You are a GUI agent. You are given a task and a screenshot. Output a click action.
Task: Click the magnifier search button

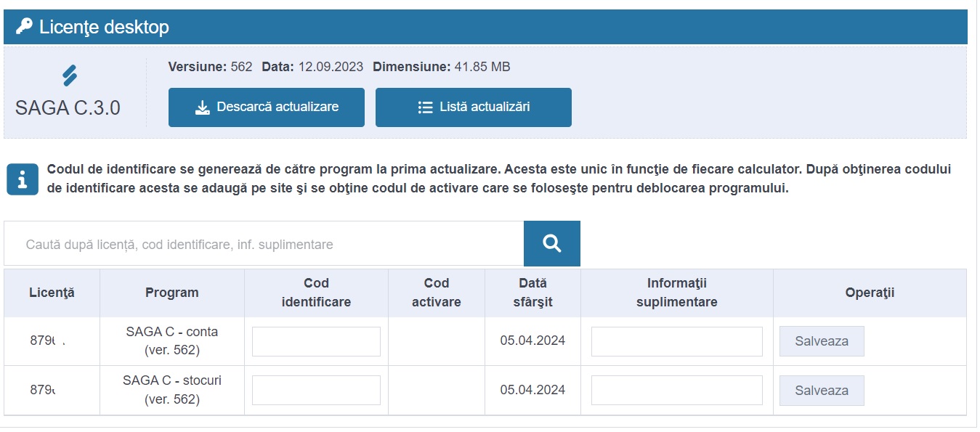(552, 244)
